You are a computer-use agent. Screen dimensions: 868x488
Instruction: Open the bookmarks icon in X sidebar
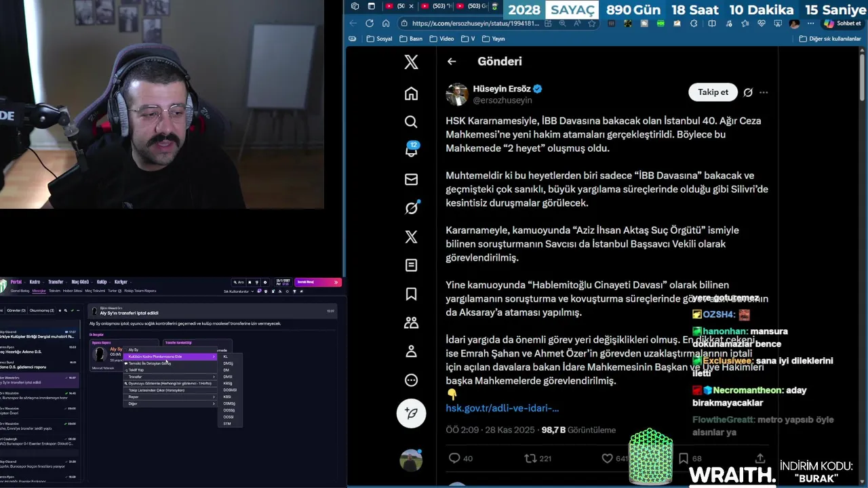click(x=411, y=294)
